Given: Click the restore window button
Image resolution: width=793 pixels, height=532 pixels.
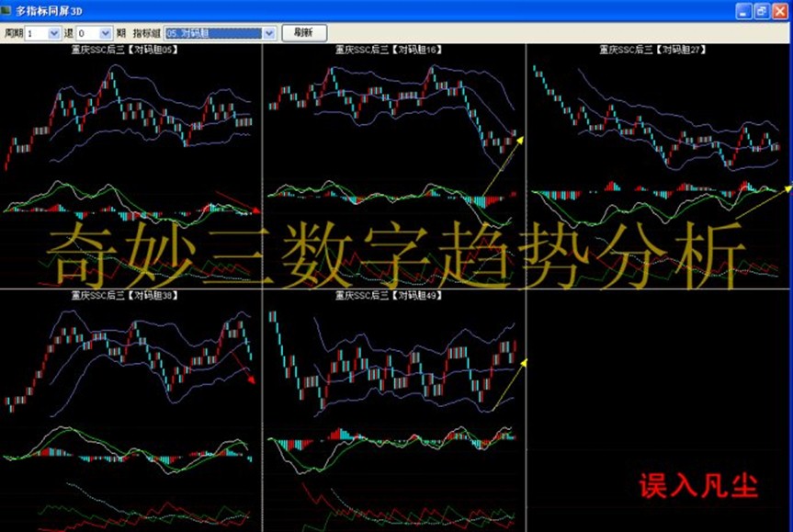Looking at the screenshot, I should (761, 11).
